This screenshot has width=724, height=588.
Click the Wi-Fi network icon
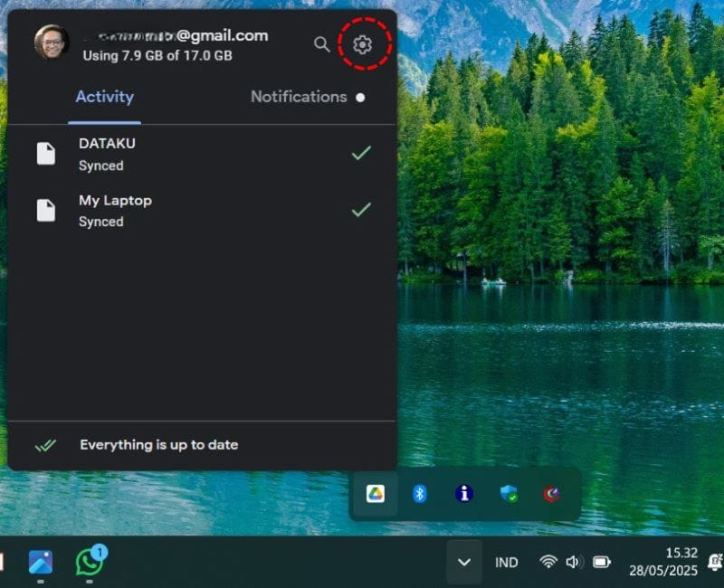548,562
